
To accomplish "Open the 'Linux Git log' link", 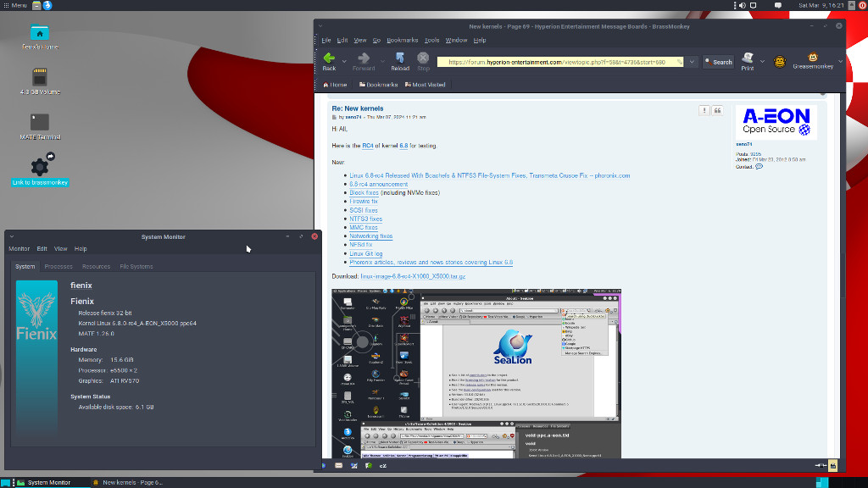I will (x=366, y=253).
